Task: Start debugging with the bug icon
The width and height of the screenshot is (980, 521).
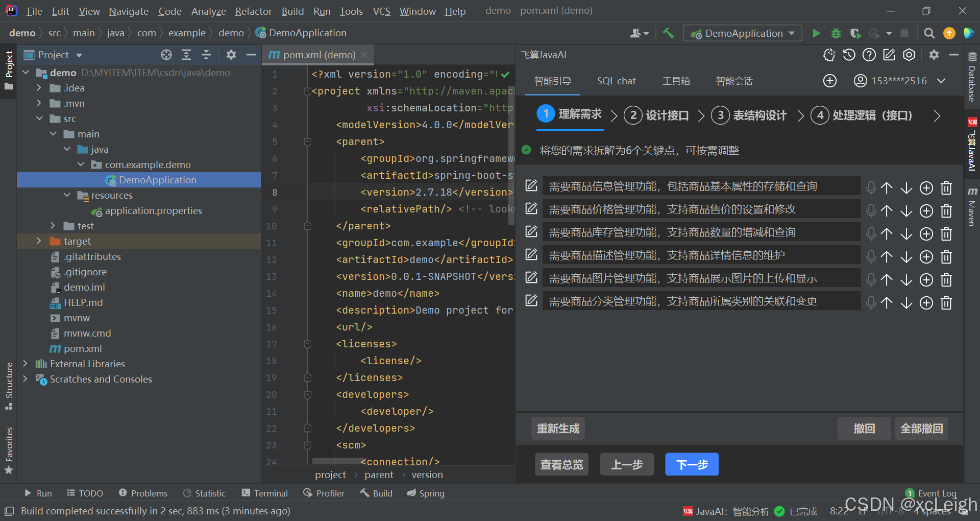Action: coord(836,33)
